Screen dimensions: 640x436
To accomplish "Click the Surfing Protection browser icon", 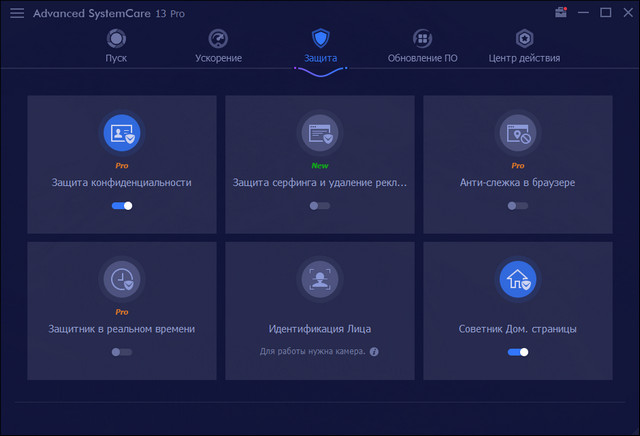I will (x=320, y=131).
